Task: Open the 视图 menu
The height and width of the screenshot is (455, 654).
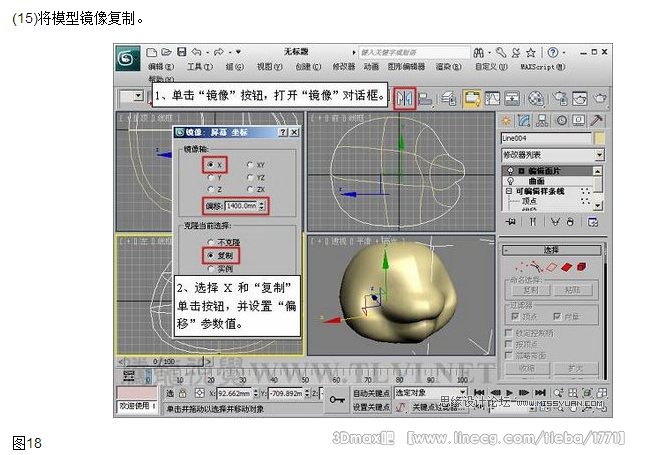Action: pos(269,67)
